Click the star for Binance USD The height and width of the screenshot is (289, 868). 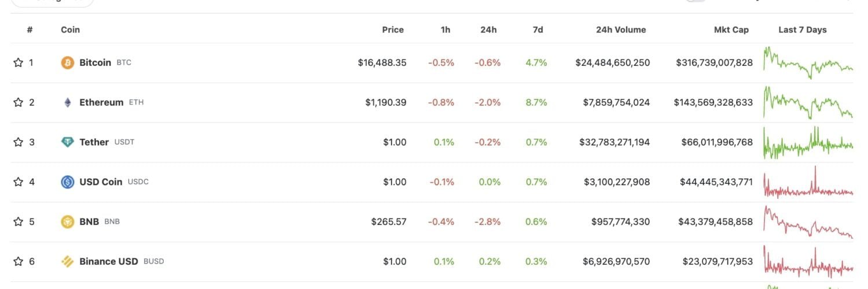[18, 262]
